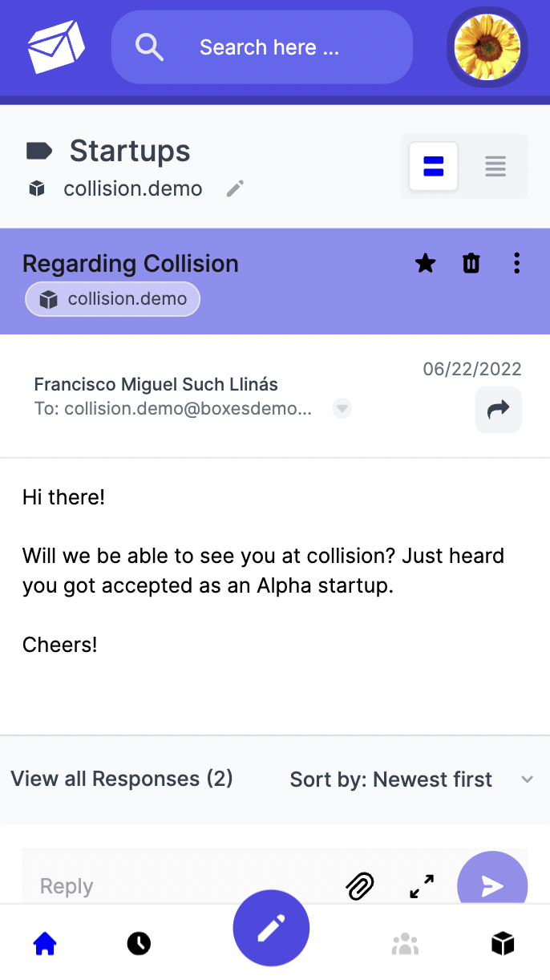Screen dimensions: 550x980
Task: Switch to the compact list view
Action: pyautogui.click(x=495, y=167)
